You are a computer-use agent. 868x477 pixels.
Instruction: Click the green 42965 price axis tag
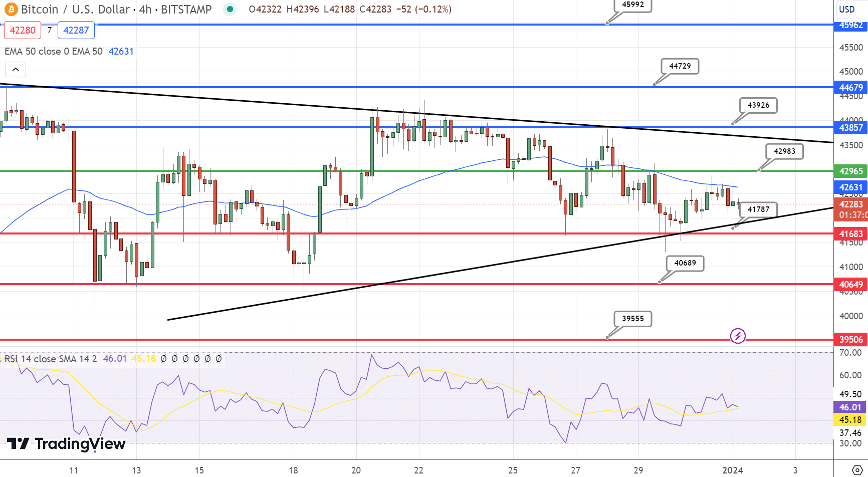tap(851, 171)
